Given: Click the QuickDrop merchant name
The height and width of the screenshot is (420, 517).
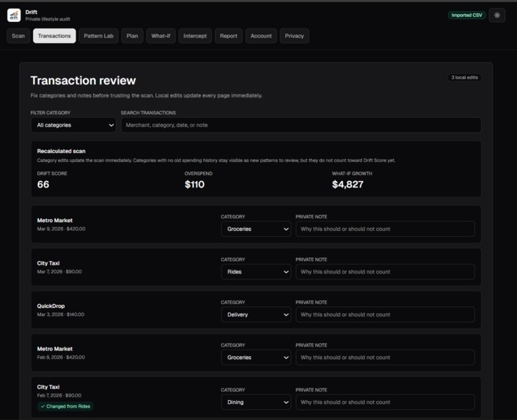Looking at the screenshot, I should tap(51, 306).
